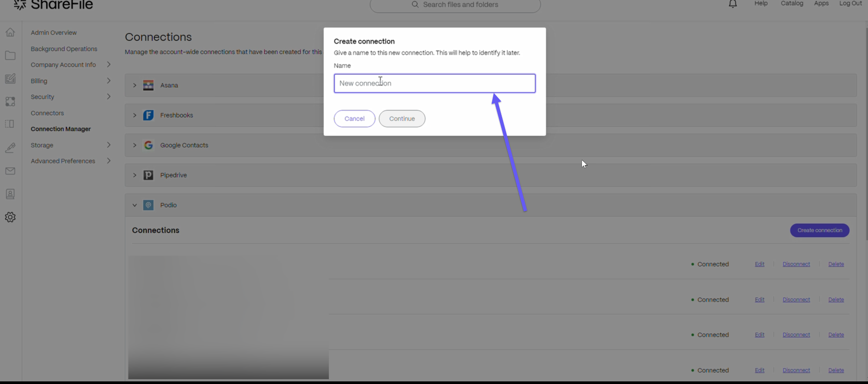Expand the Google Contacts connections row
The width and height of the screenshot is (868, 384).
pyautogui.click(x=135, y=145)
